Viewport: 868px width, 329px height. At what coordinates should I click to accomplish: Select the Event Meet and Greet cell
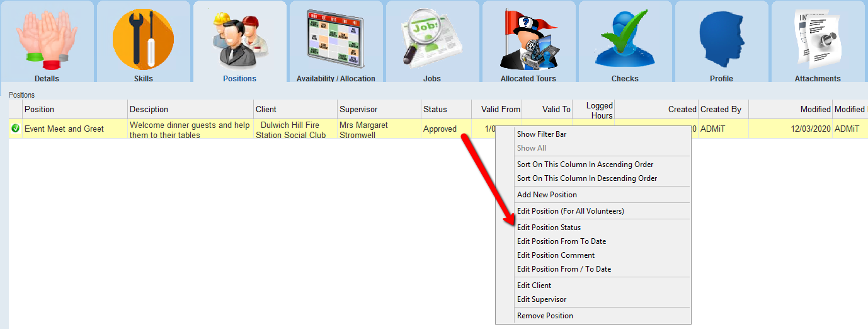pos(64,129)
